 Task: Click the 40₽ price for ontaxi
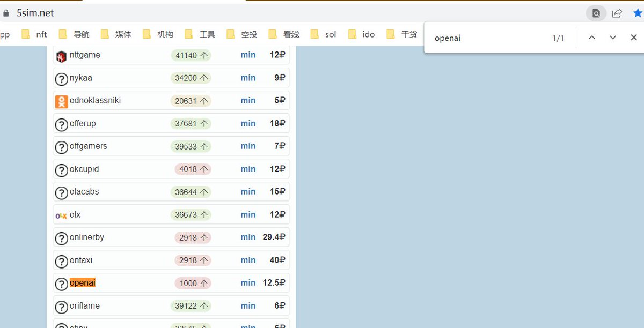coord(277,260)
